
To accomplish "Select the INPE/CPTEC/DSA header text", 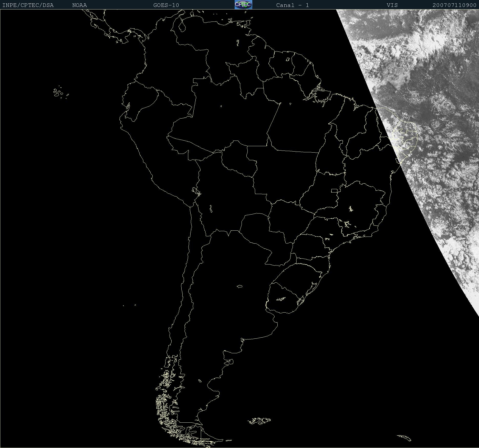I will pos(28,5).
